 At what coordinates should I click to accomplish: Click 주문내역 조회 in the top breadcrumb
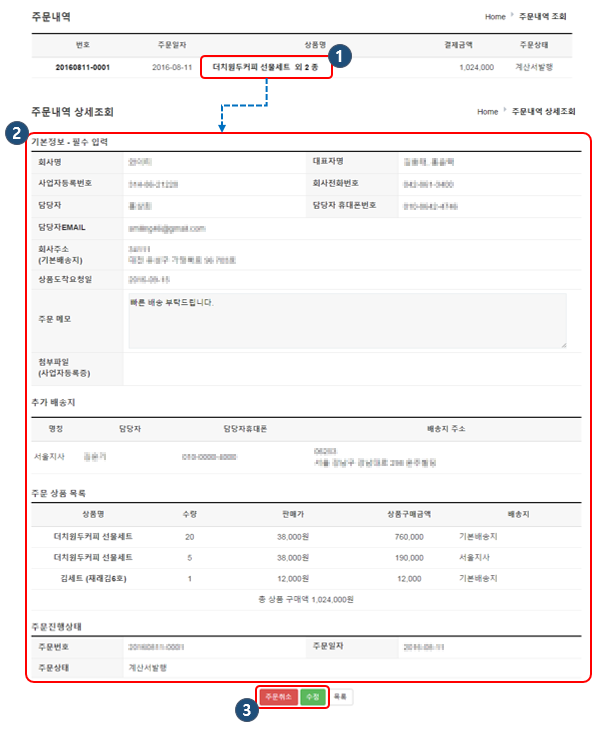pos(547,17)
